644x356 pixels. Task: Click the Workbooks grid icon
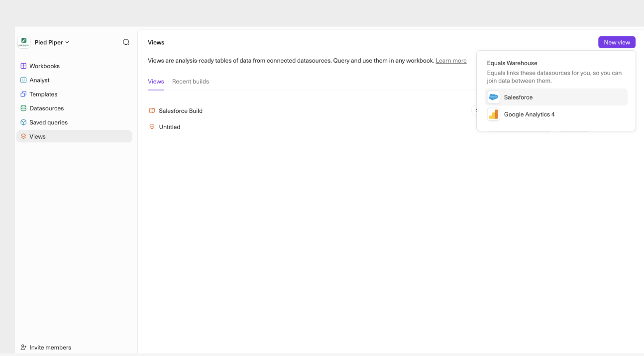point(23,66)
